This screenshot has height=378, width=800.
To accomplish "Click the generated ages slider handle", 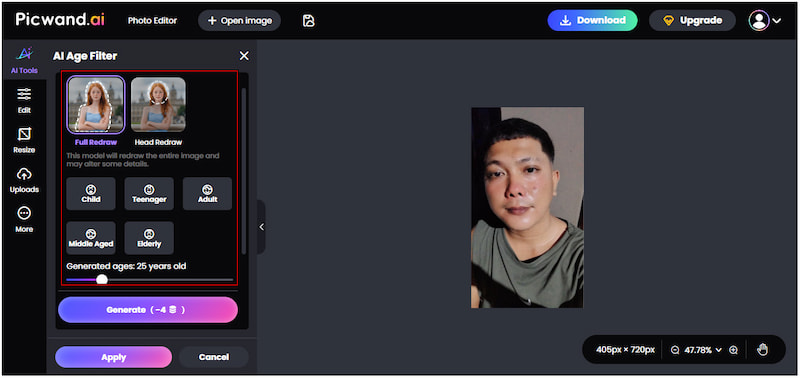I will click(x=102, y=279).
